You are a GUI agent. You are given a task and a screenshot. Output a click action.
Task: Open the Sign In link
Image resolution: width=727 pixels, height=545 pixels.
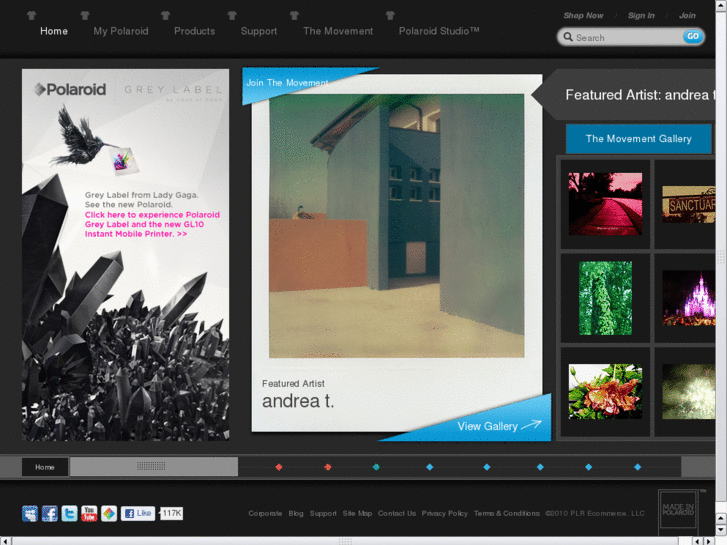[641, 16]
